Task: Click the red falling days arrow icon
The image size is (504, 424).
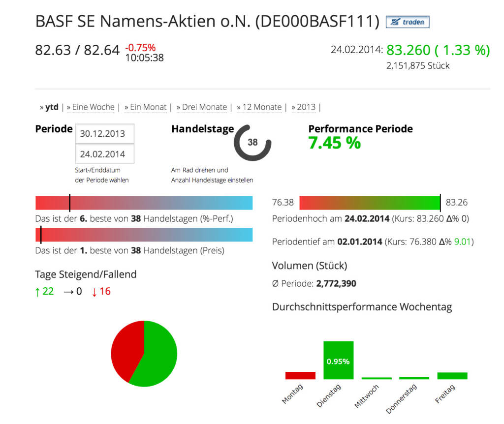Action: (x=94, y=292)
